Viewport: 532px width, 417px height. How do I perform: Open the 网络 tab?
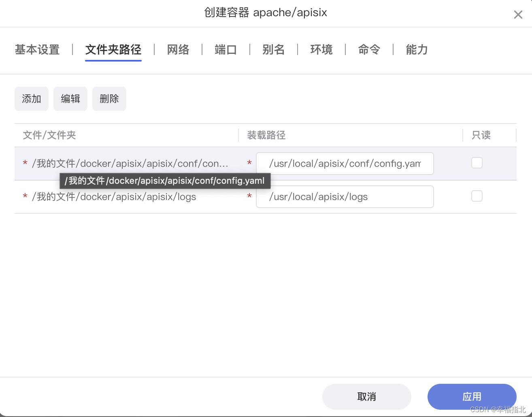tap(178, 50)
